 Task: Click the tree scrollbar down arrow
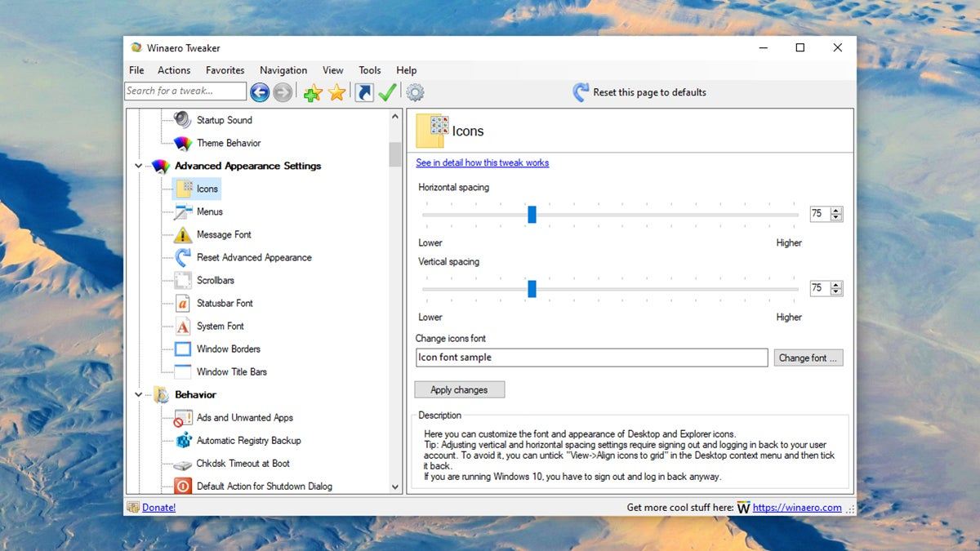click(395, 486)
